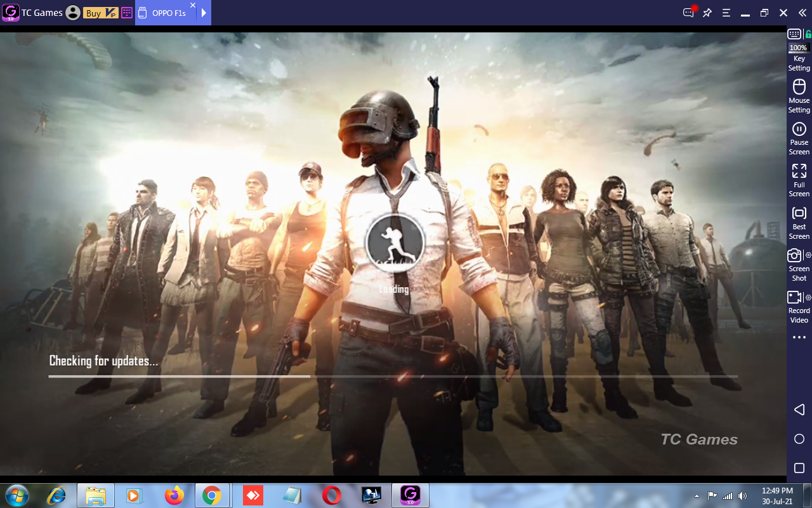Screen dimensions: 812x508
Task: Open the Key Setting keyboard icon
Action: [x=794, y=34]
